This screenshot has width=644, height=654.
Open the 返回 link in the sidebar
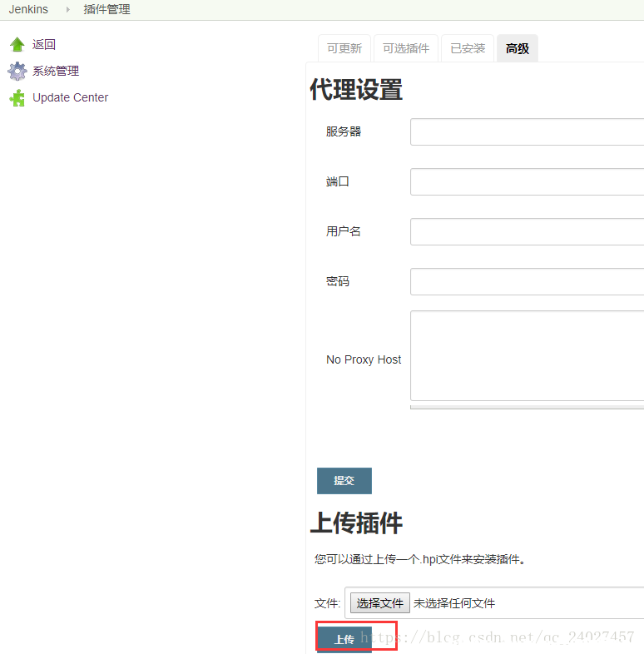(x=44, y=44)
